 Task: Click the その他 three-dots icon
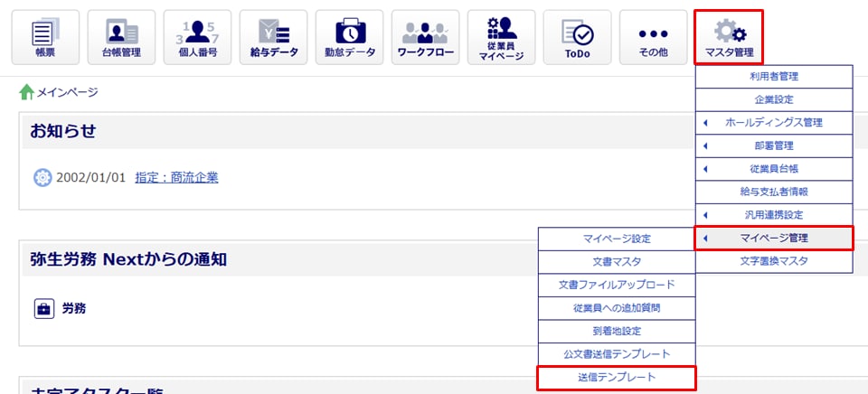point(653,37)
